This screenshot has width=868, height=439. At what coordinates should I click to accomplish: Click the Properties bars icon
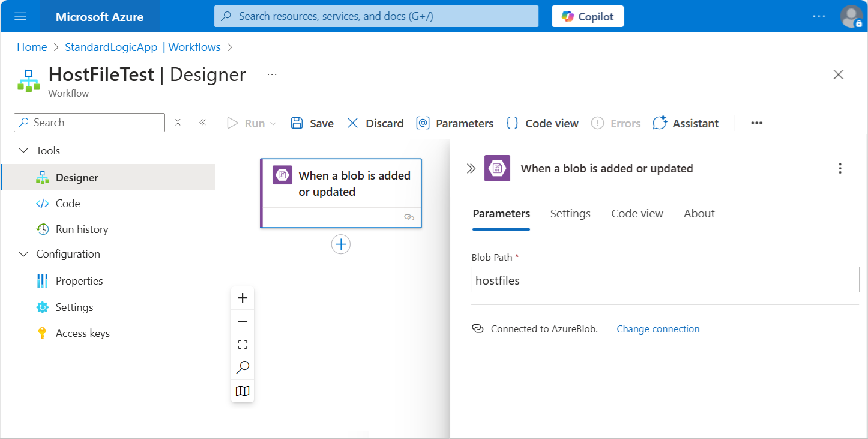coord(42,281)
